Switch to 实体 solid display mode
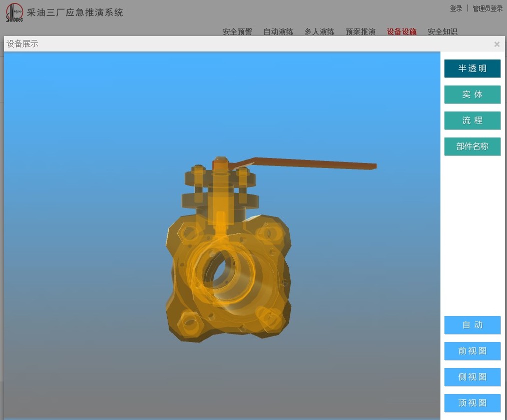This screenshot has height=420, width=507. click(x=472, y=94)
